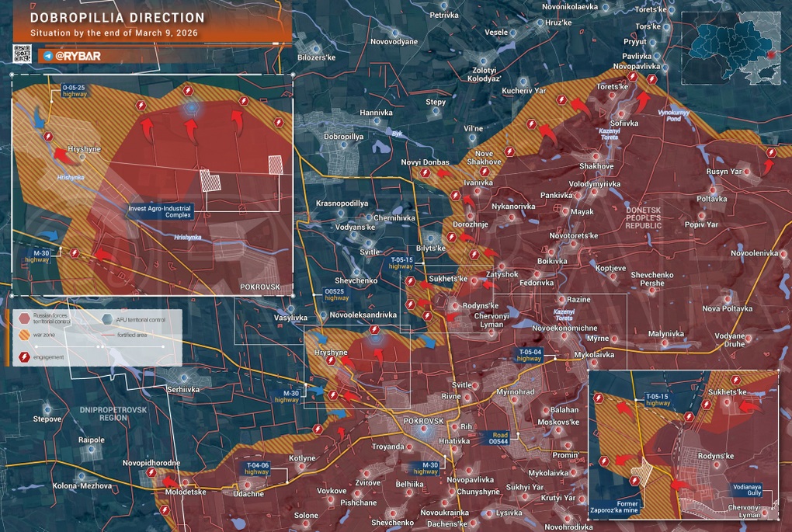Click the Invest Agro-Industrial Complex label
The image size is (792, 532).
(x=160, y=212)
